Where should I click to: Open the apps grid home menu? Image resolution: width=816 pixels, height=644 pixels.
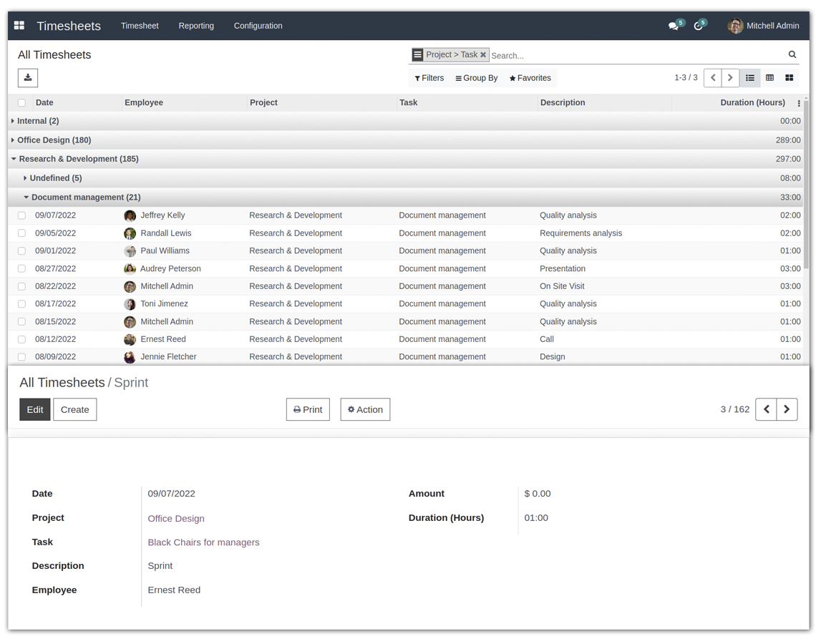pyautogui.click(x=19, y=26)
